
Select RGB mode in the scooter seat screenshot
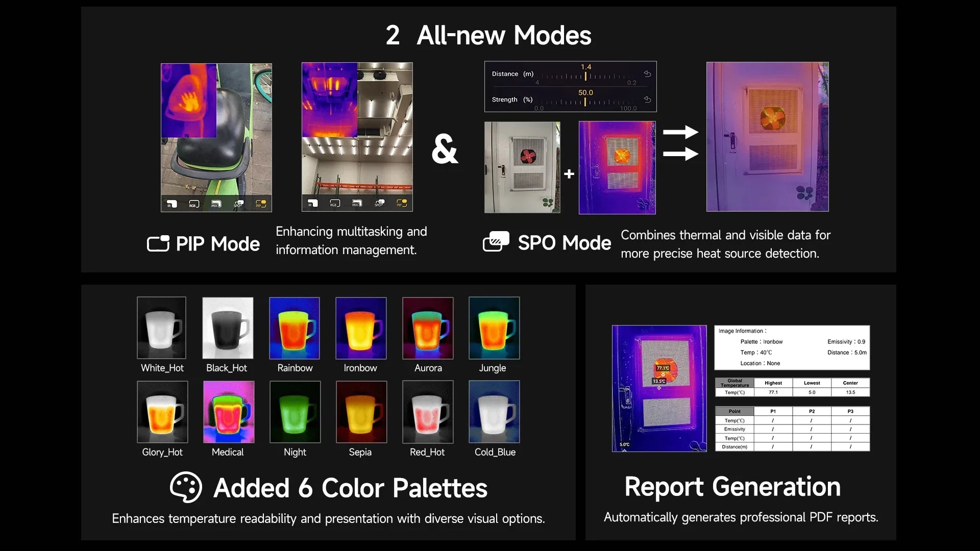click(194, 204)
